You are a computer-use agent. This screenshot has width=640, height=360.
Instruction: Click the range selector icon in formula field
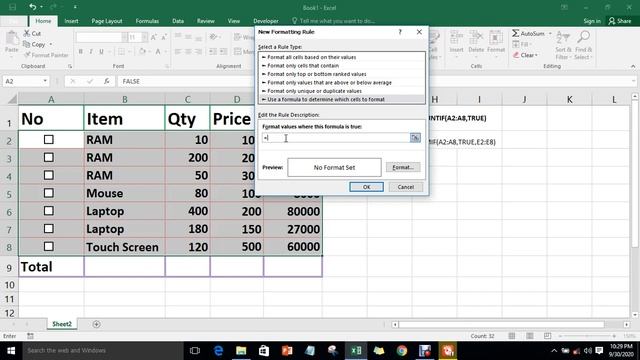tap(415, 138)
